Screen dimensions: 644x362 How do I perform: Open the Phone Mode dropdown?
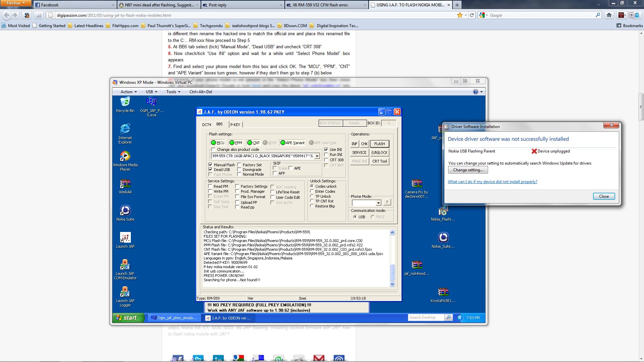[378, 203]
